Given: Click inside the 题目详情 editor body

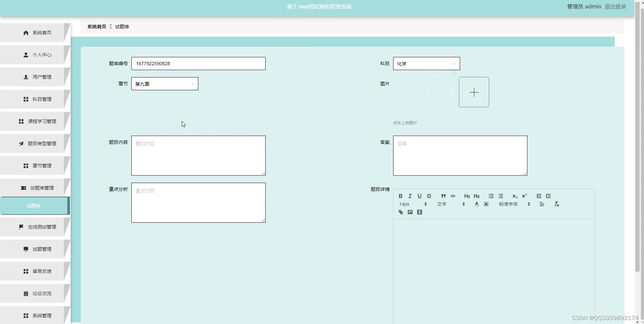Looking at the screenshot, I should pyautogui.click(x=494, y=272).
